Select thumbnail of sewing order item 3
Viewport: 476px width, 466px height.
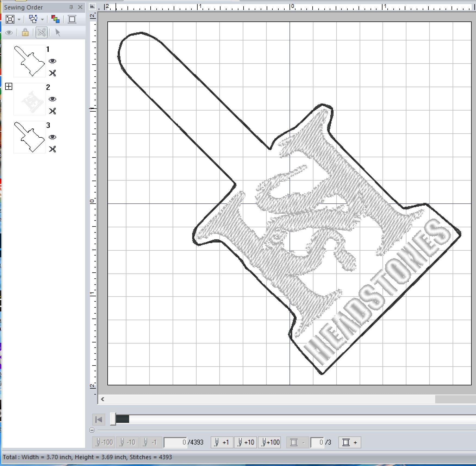pos(30,137)
